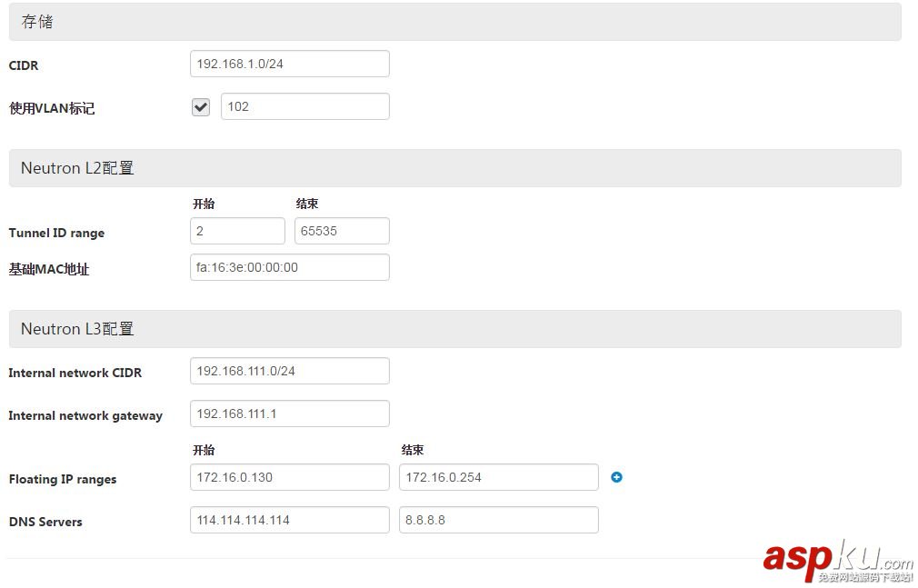Select the 基础MAC地址 input field
The height and width of the screenshot is (588, 918).
[x=289, y=267]
